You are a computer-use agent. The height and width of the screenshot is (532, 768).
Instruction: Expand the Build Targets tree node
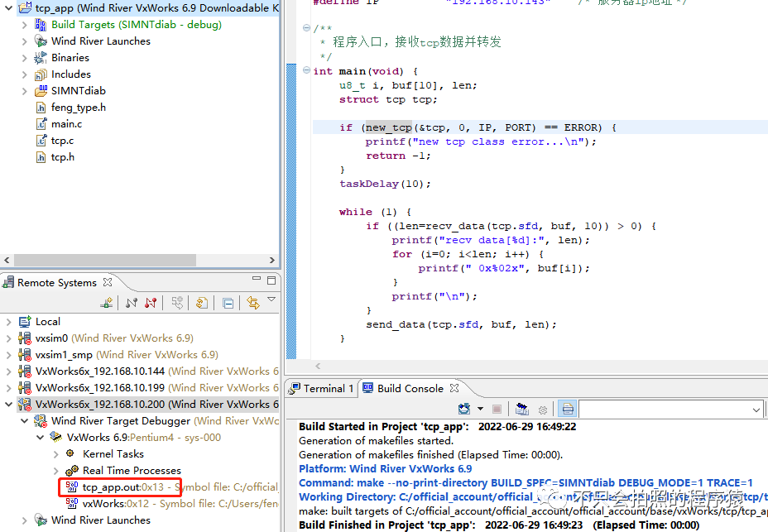point(26,25)
